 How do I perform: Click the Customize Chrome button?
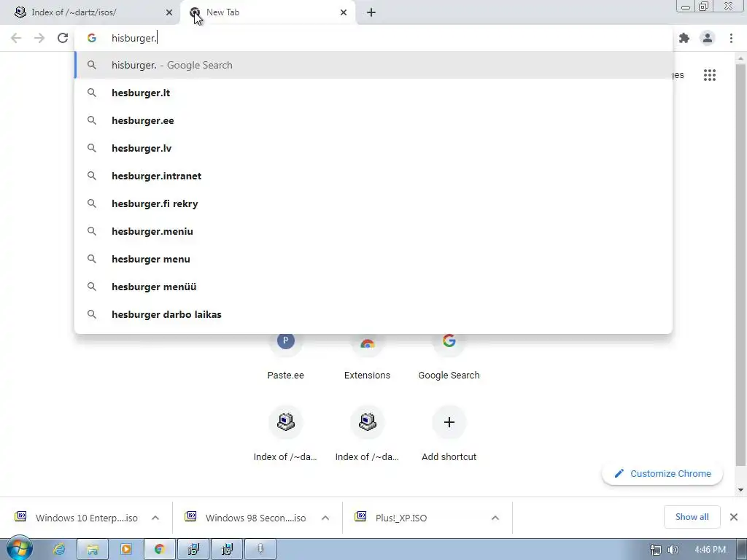click(662, 474)
